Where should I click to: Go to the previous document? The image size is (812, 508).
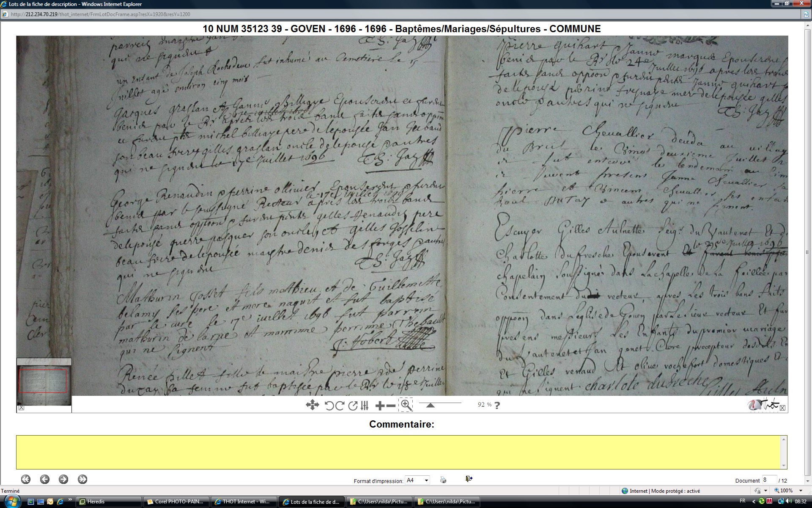(45, 479)
